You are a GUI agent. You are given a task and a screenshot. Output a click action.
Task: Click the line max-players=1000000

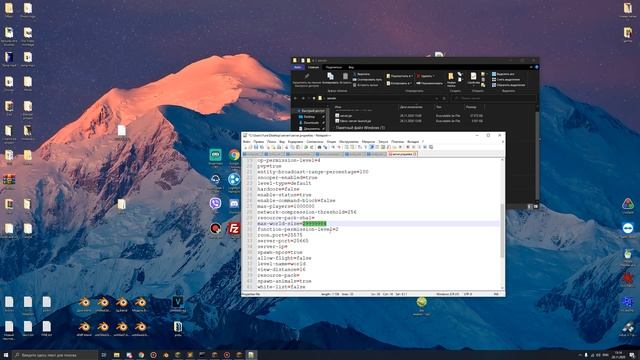[286, 206]
